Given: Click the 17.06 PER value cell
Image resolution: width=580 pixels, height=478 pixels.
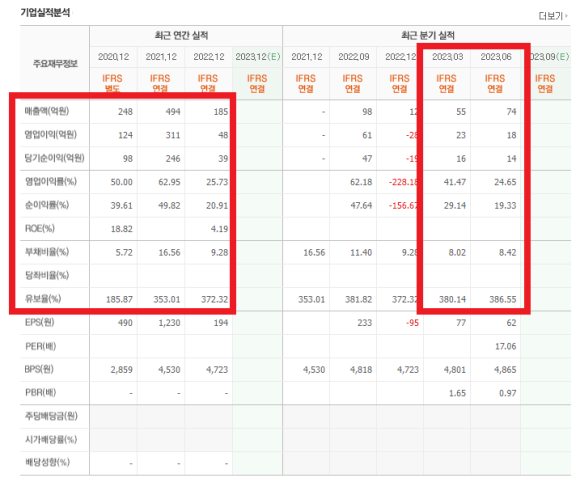Looking at the screenshot, I should point(506,346).
